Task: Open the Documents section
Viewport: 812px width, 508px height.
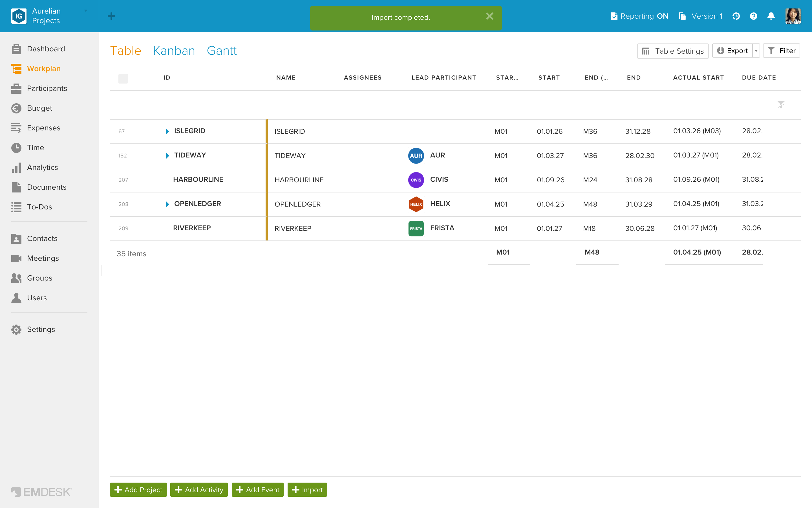Action: pos(39,187)
